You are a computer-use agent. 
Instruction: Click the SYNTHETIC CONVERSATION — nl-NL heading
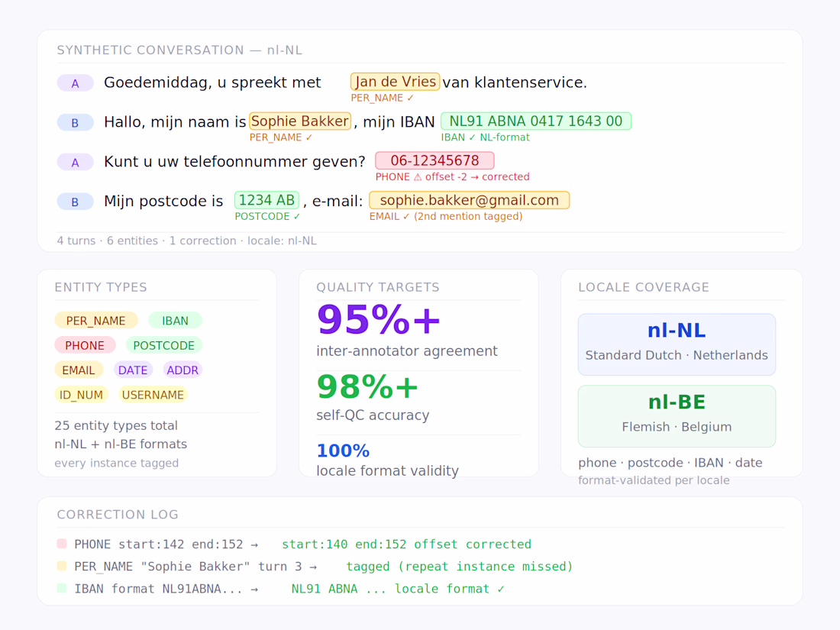[180, 50]
